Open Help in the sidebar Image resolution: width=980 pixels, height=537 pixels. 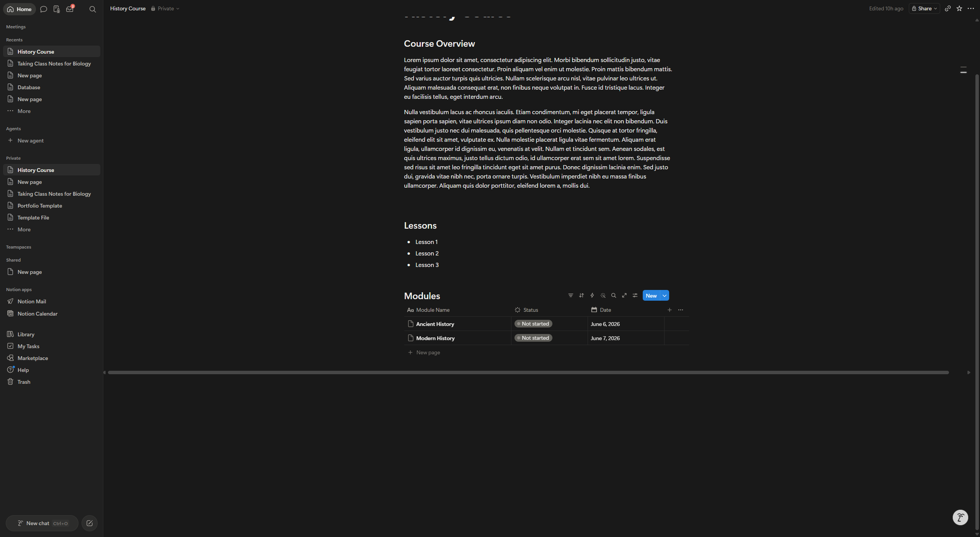coord(52,370)
